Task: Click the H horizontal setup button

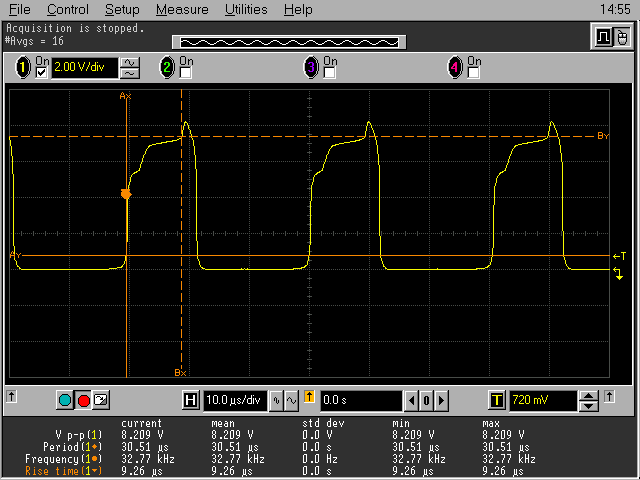Action: point(191,400)
